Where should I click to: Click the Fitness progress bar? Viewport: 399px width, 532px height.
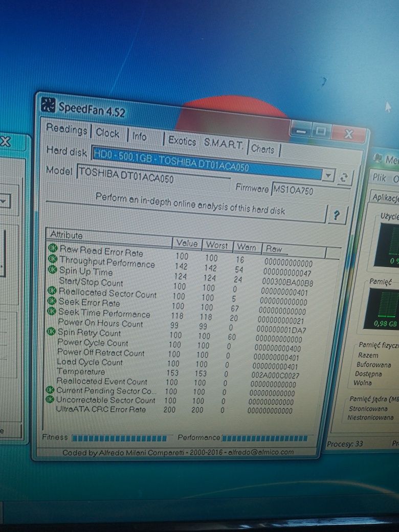[x=119, y=438]
